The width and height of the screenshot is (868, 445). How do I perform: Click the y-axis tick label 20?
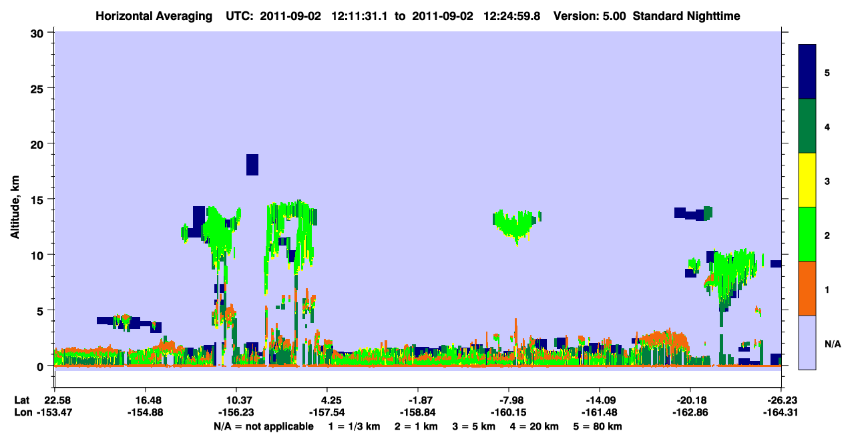coord(39,143)
